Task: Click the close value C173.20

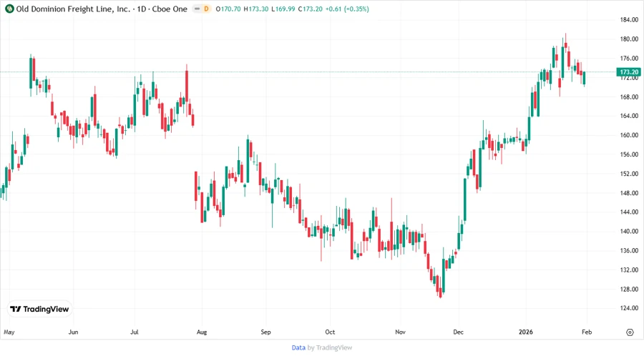Action: [310, 9]
